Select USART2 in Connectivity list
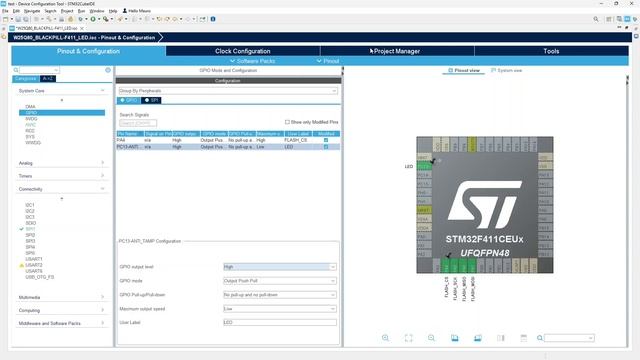Image resolution: width=640 pixels, height=360 pixels. click(x=34, y=265)
